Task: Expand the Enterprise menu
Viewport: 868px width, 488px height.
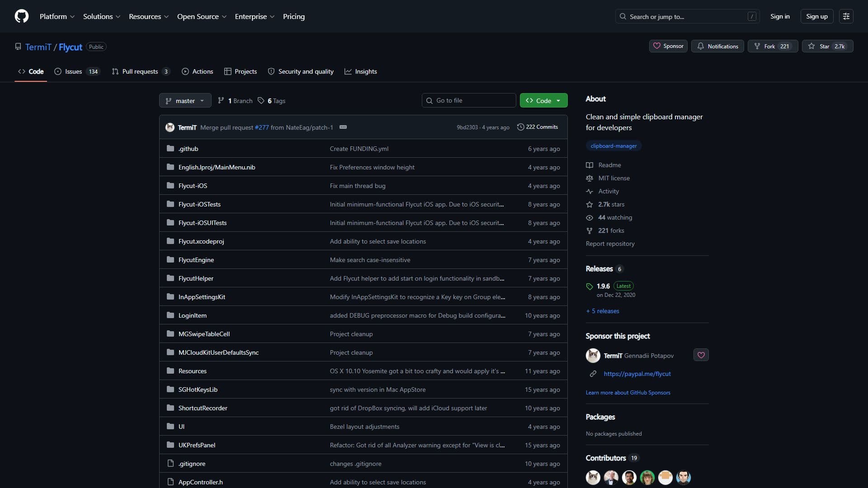Action: pyautogui.click(x=255, y=16)
